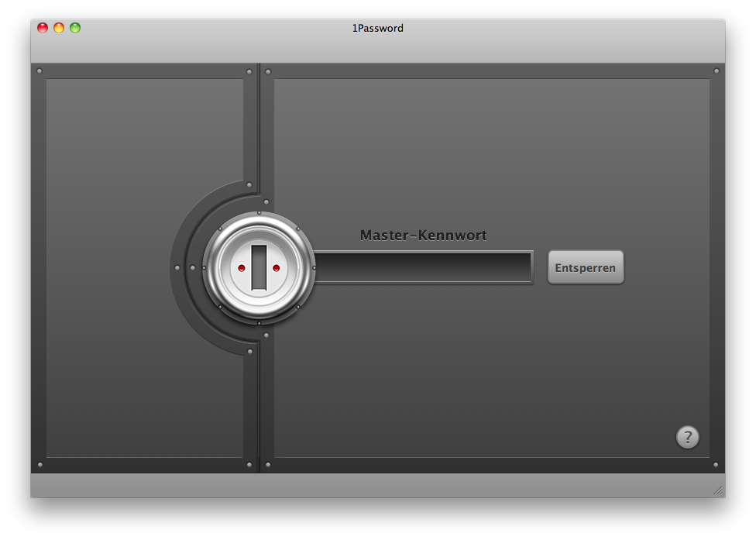The height and width of the screenshot is (540, 756).
Task: Click the rivet in the window's top-left corner
Action: click(x=40, y=71)
